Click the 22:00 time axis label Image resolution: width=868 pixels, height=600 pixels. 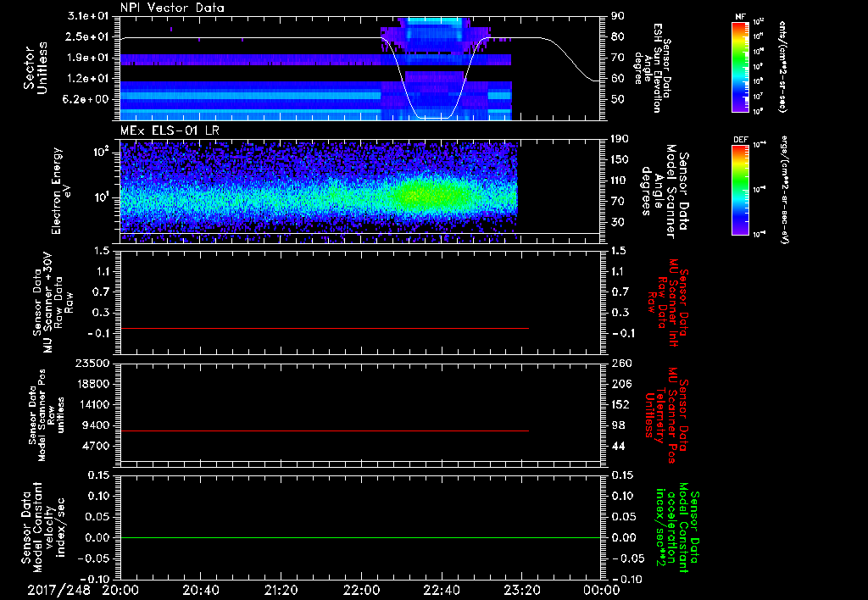(x=361, y=590)
